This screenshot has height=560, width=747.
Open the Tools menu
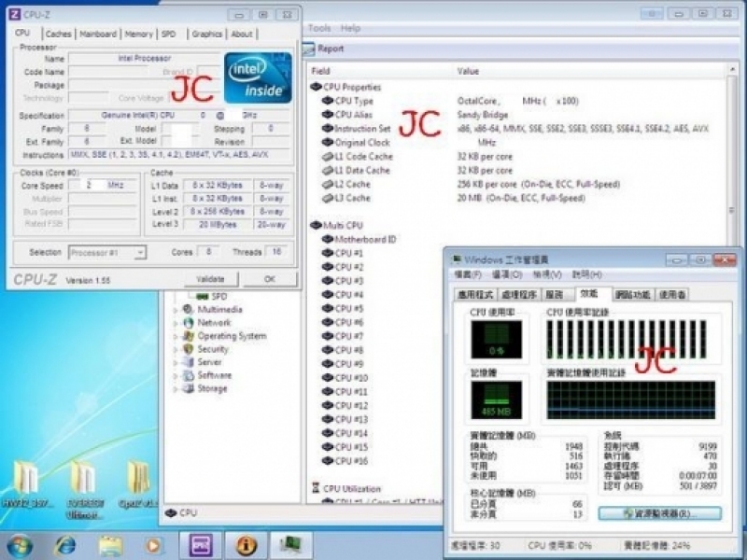[319, 28]
